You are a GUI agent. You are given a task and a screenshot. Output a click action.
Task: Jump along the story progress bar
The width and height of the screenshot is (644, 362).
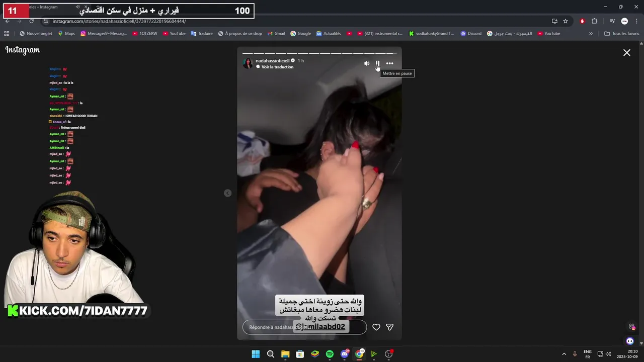[x=319, y=53]
